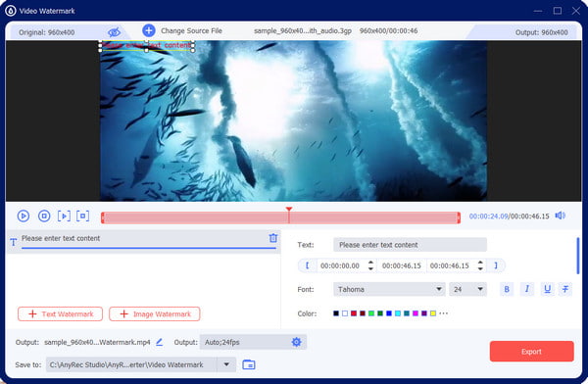Click the start time 00:00:00.00 field
This screenshot has height=384, width=588.
tap(340, 265)
